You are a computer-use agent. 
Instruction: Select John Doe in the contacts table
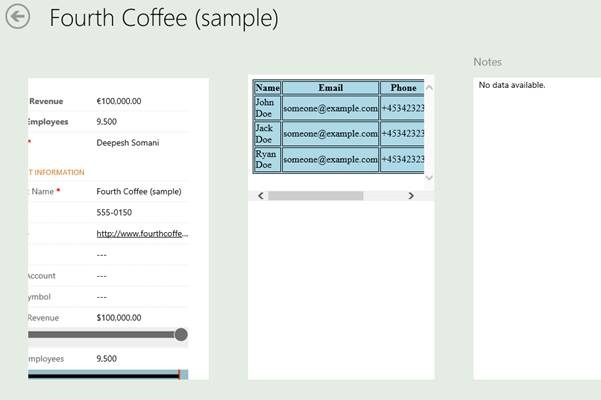266,108
